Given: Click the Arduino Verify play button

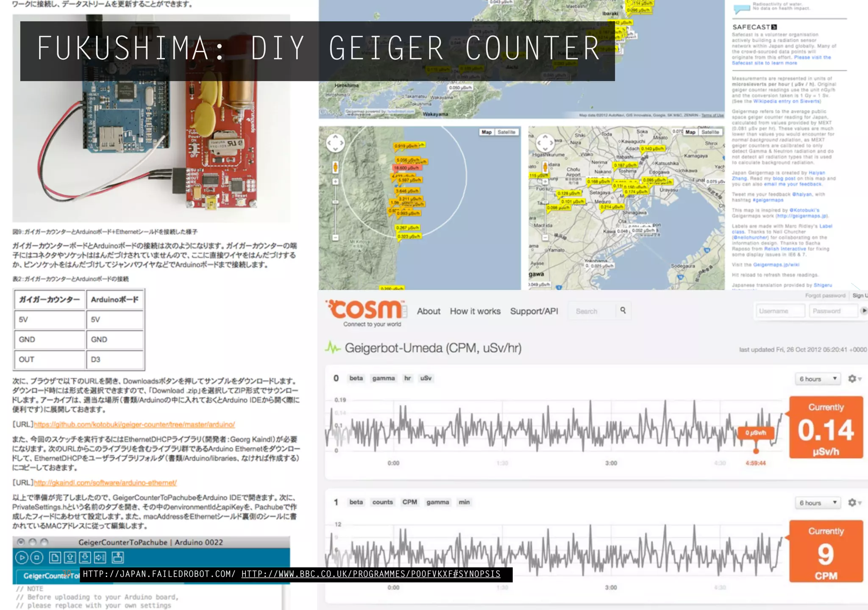Looking at the screenshot, I should 22,557.
